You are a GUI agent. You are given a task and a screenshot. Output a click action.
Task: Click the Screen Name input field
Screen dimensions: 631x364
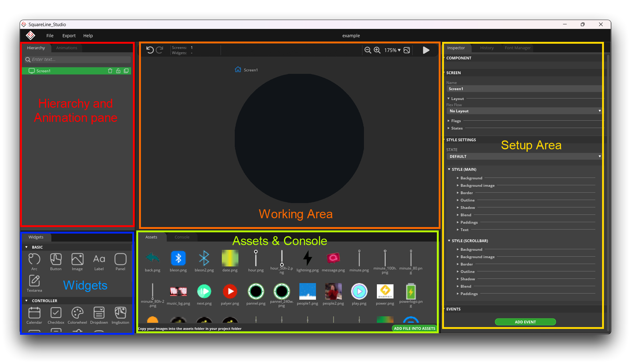pos(524,88)
